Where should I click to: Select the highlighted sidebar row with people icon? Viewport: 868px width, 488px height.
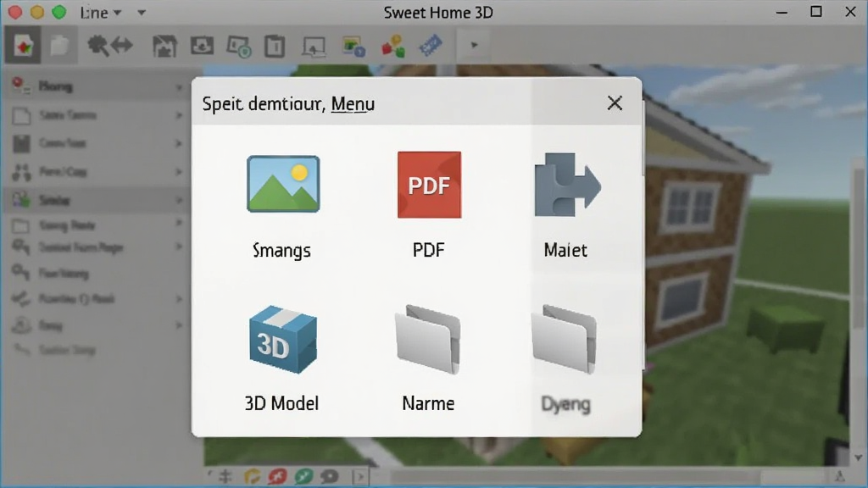point(97,200)
